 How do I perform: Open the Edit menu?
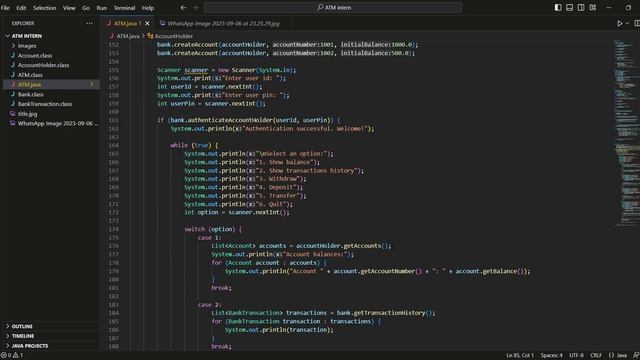[21, 8]
